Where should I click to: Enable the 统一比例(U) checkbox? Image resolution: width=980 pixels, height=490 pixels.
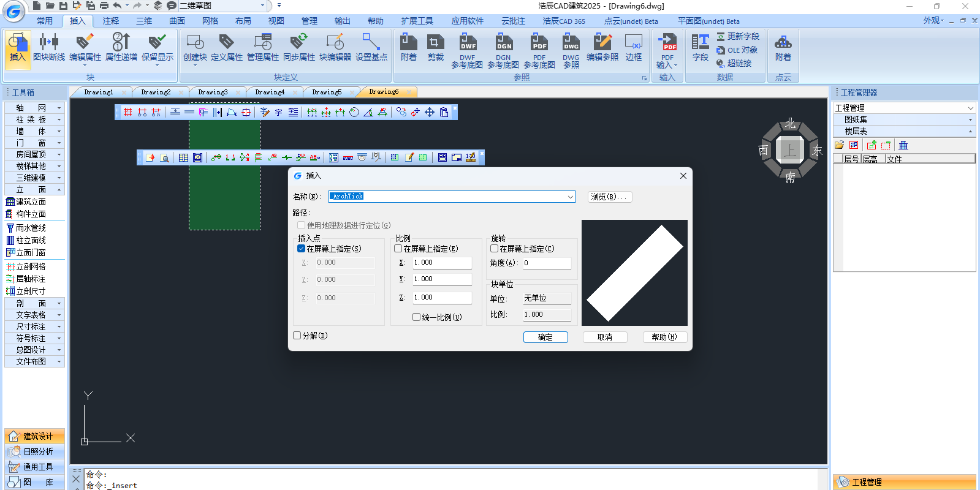click(x=417, y=317)
